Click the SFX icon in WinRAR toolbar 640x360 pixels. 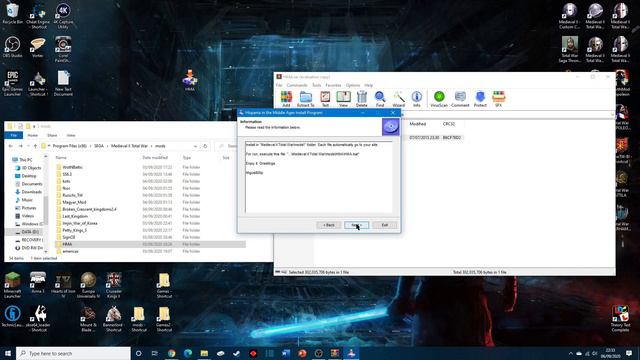[x=498, y=99]
